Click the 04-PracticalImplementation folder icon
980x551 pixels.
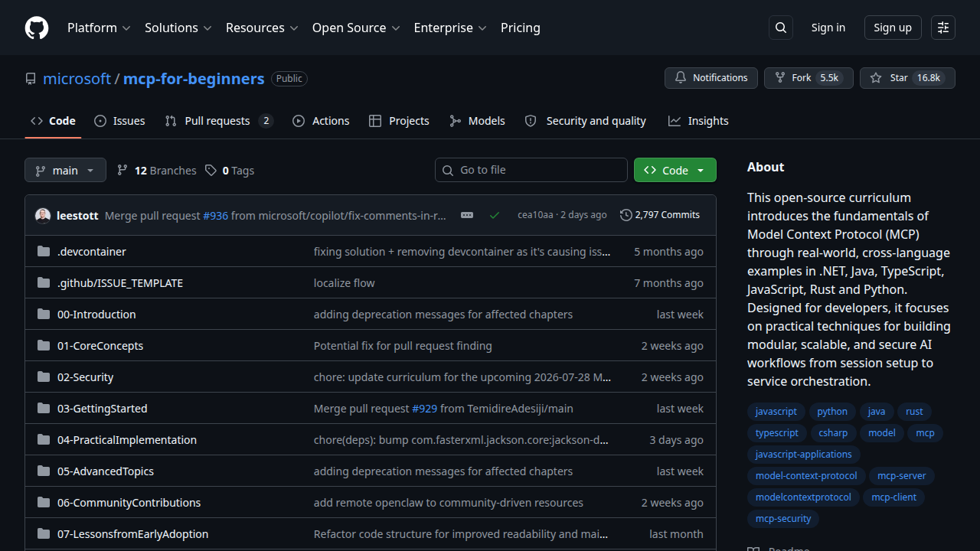(44, 440)
